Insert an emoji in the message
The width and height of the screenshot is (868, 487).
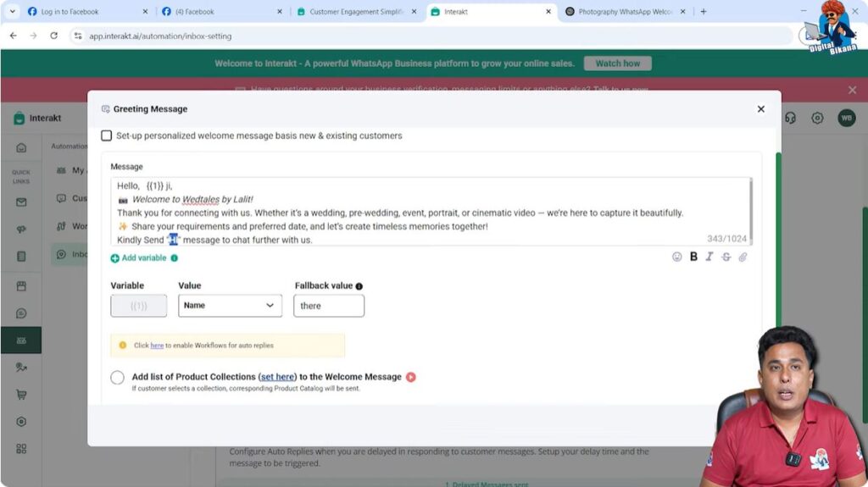pyautogui.click(x=676, y=257)
